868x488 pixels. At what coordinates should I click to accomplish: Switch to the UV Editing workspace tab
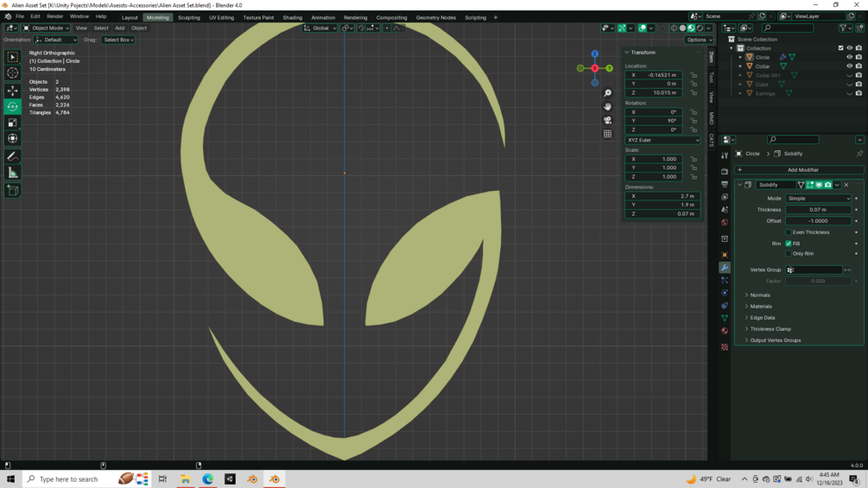221,17
